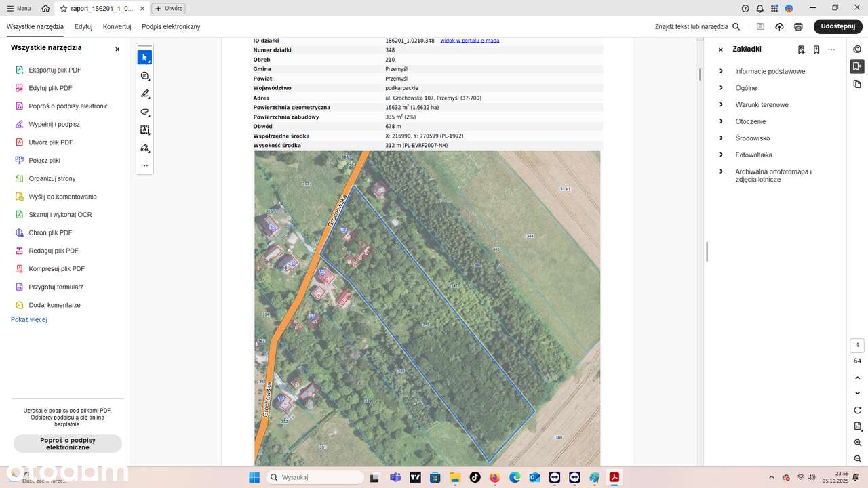Switch to the Podpis elektroniczny tab

coord(171,27)
